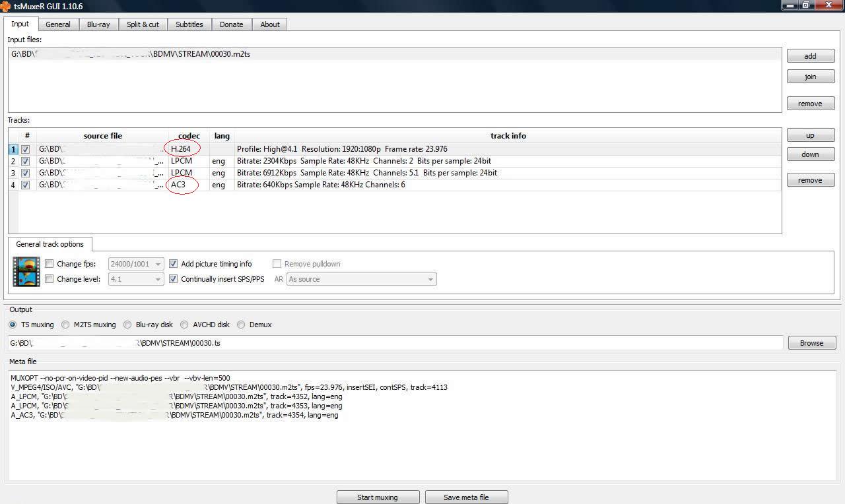Click row number 1 header cell
This screenshot has height=504, width=845.
(13, 149)
